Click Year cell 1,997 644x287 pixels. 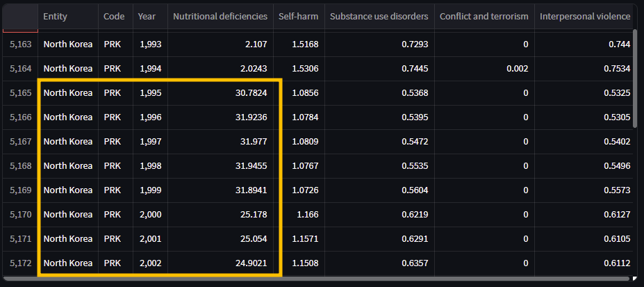[150, 141]
